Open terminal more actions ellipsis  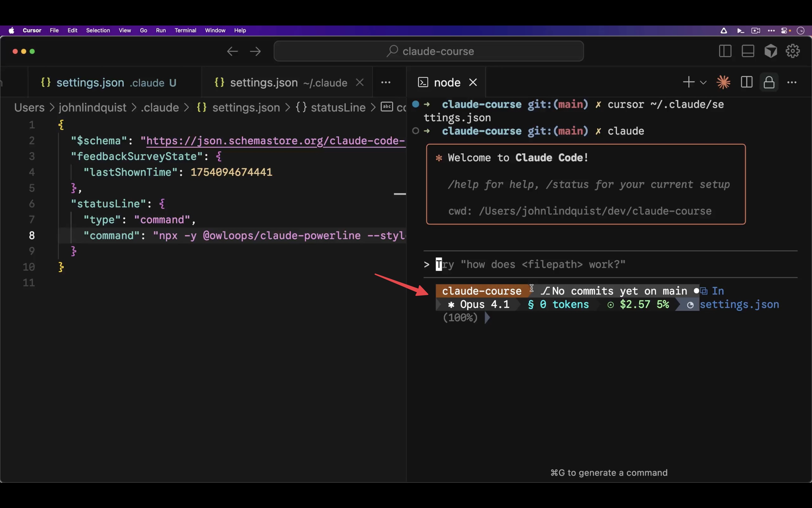coord(792,82)
